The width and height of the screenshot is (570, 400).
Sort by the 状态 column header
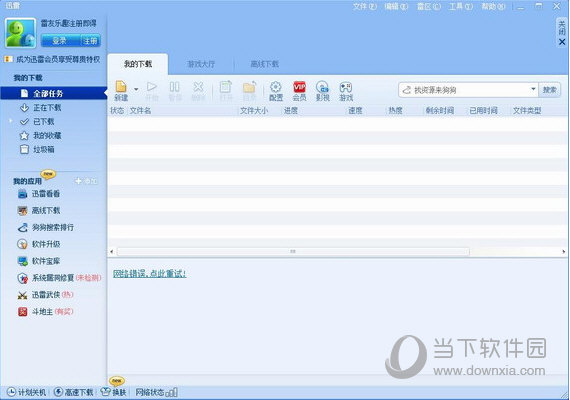click(x=117, y=111)
